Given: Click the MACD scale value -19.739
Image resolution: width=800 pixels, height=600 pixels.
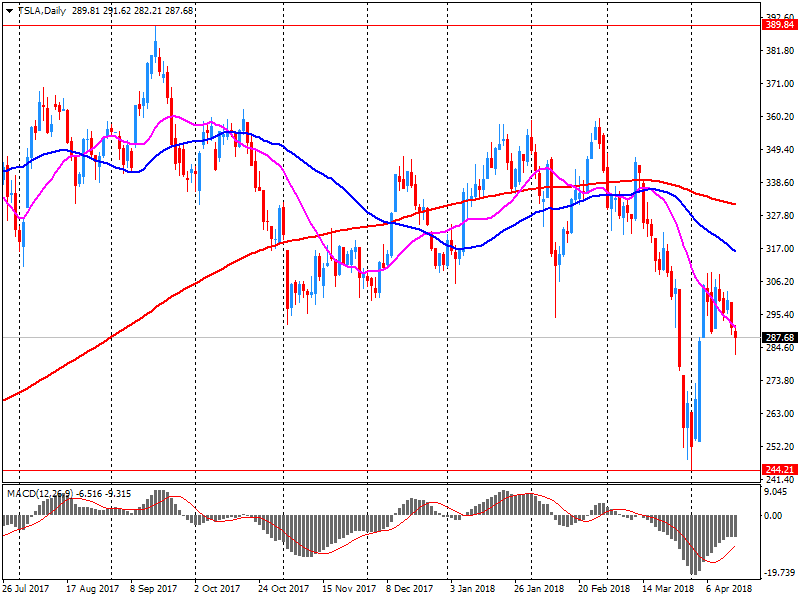Looking at the screenshot, I should tap(779, 573).
